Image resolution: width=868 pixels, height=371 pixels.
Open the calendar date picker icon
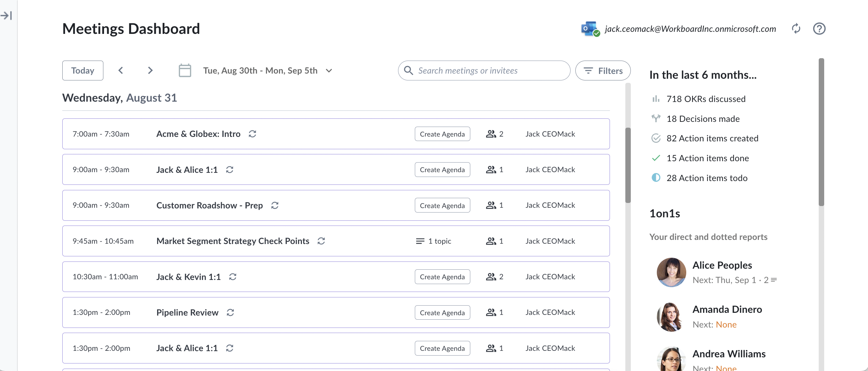point(185,71)
